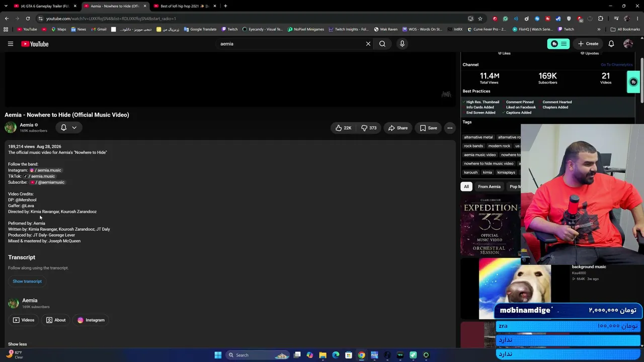Open the @aemiamusic subscribe link

pyautogui.click(x=47, y=183)
